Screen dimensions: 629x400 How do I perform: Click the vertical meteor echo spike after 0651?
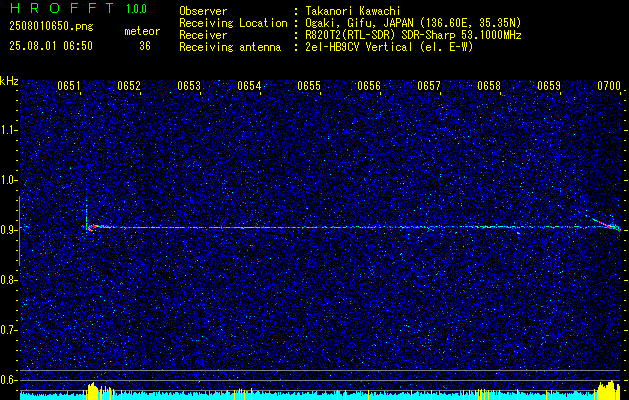point(86,213)
